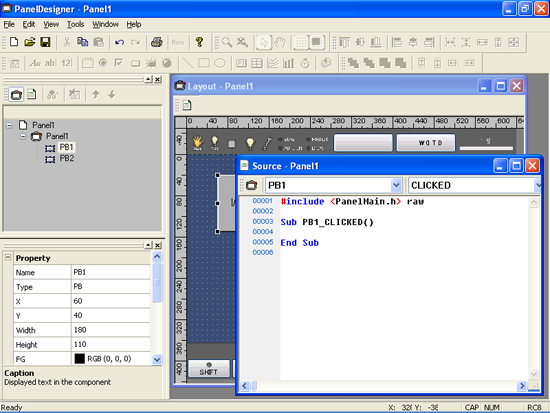Toggle the layout view button in tree panel
This screenshot has width=550, height=413.
point(16,94)
